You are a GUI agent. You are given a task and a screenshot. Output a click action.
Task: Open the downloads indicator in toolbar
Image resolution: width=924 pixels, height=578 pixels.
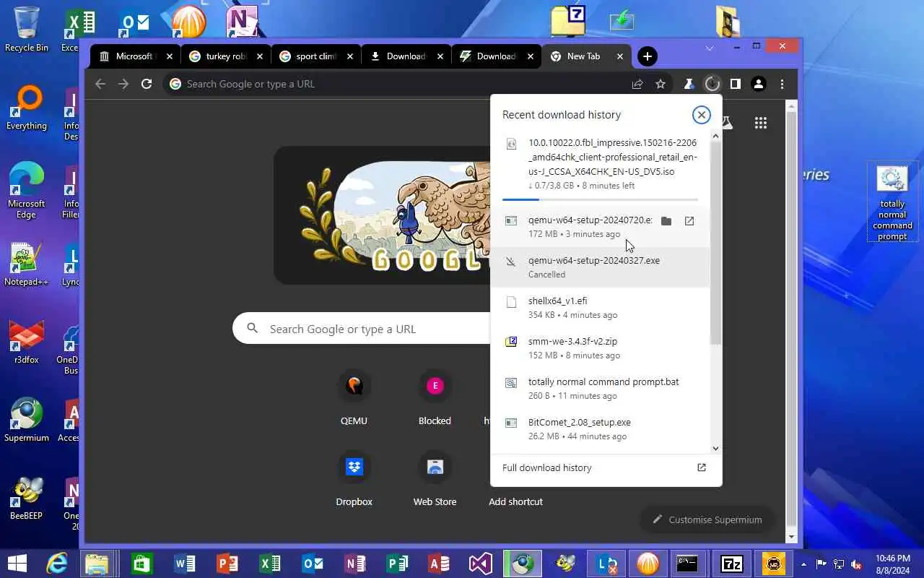click(712, 84)
